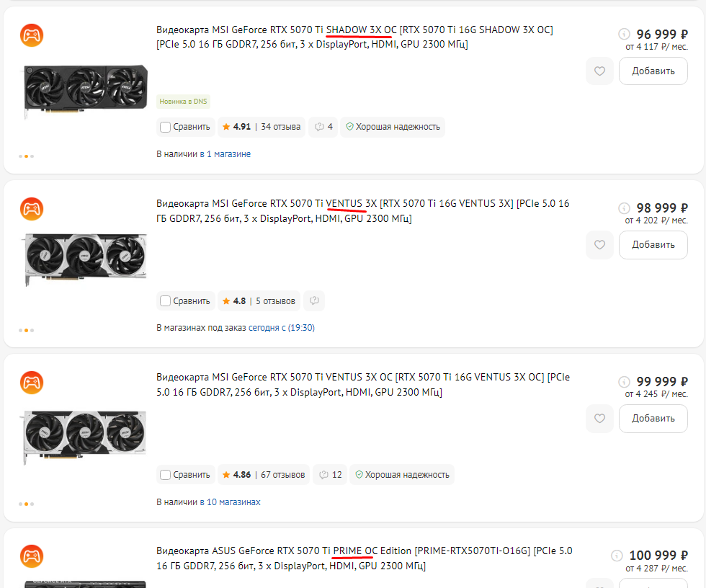Click gaming controller badge on SHADOW 3X OC
The height and width of the screenshot is (588, 706).
point(32,35)
